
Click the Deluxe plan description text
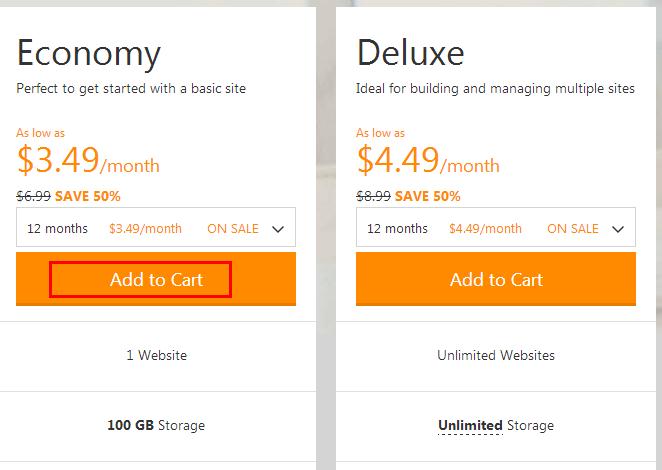point(495,89)
